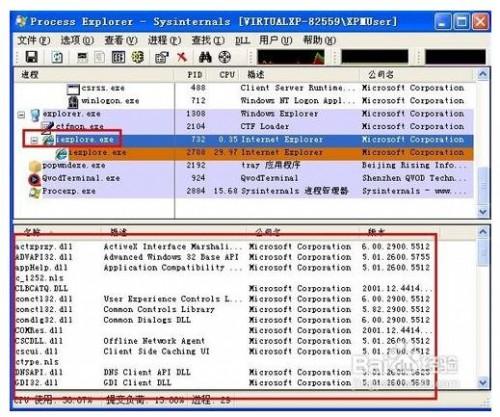500x417 pixels.
Task: Select c_1252.nls in the DLL list
Action: pyautogui.click(x=39, y=278)
